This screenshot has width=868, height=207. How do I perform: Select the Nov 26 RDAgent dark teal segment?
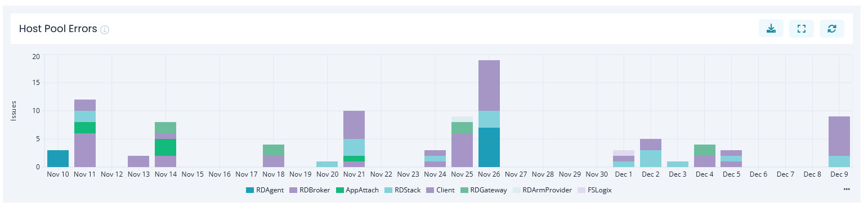(489, 147)
